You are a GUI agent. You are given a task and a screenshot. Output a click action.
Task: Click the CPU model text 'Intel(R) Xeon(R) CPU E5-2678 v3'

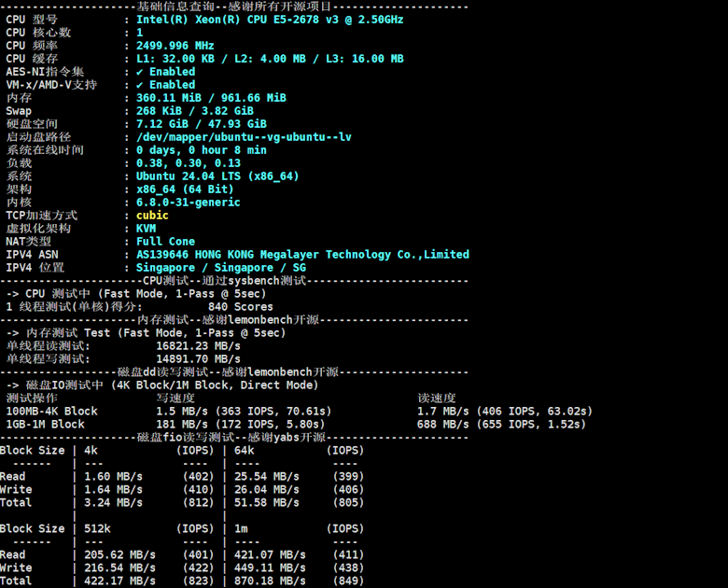click(x=237, y=20)
